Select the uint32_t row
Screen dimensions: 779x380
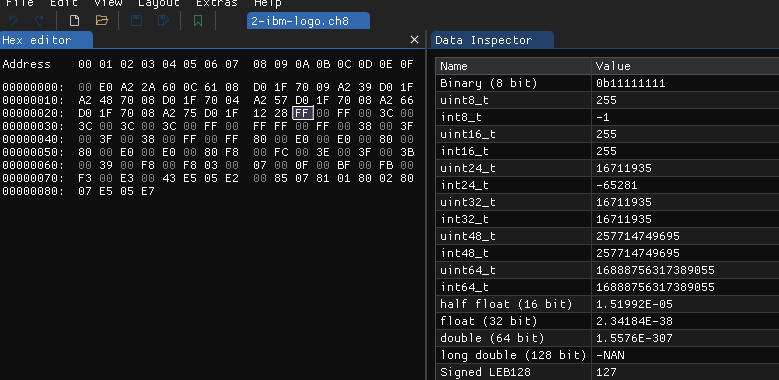(x=608, y=202)
